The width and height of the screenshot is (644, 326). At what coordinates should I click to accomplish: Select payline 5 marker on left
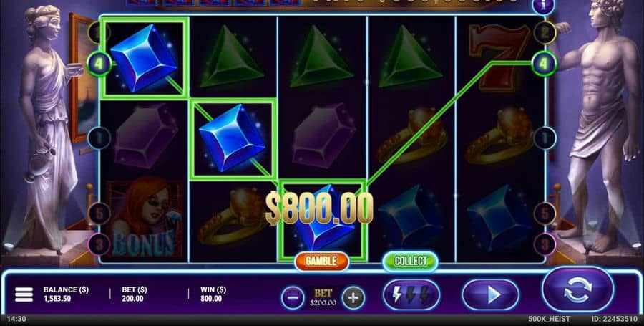point(99,214)
